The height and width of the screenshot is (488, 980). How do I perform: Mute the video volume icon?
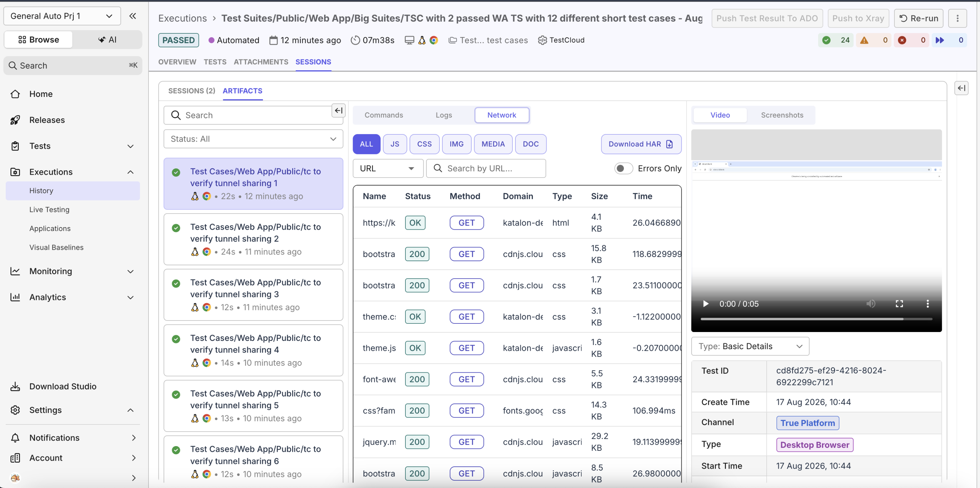click(871, 304)
